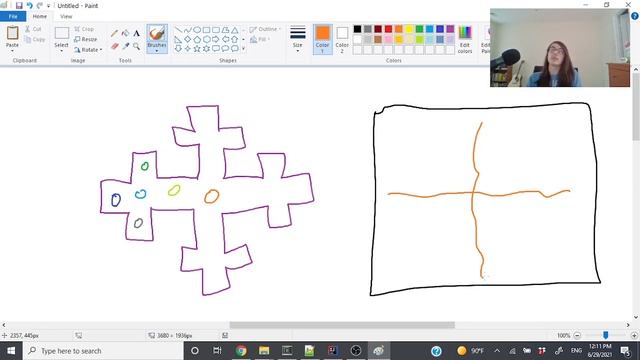Image resolution: width=640 pixels, height=360 pixels.
Task: Open Customize Quick Access Toolbar arrow
Action: point(48,6)
